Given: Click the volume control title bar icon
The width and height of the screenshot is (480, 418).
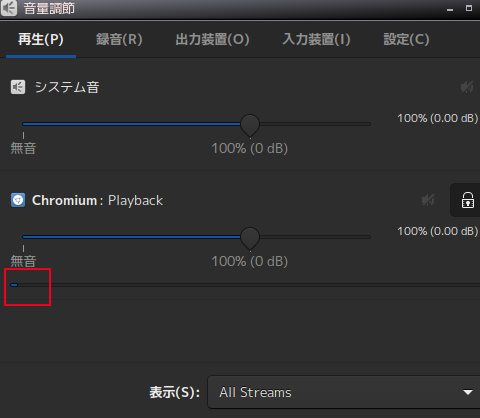Looking at the screenshot, I should [9, 8].
